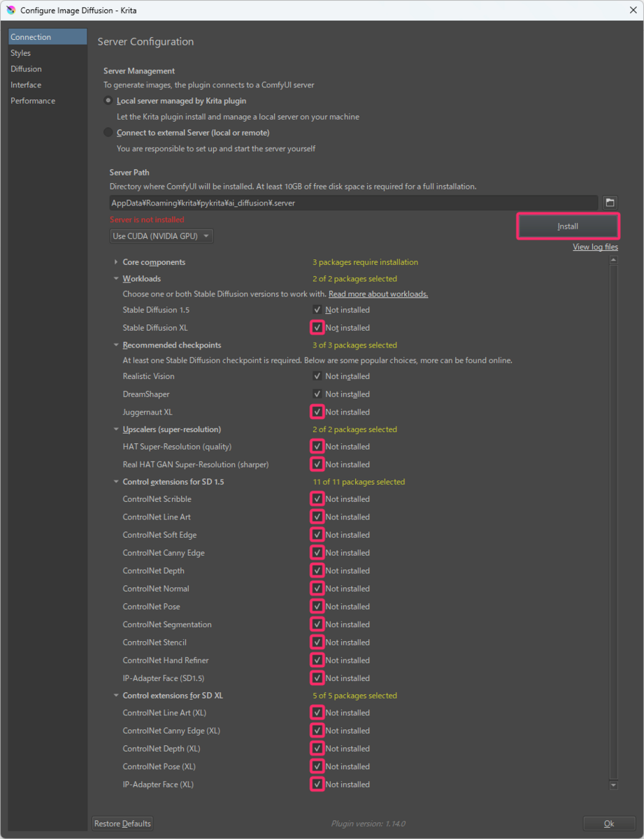Toggle ControlNet Line Art SD 1.5 checkbox
This screenshot has height=839, width=644.
(317, 517)
